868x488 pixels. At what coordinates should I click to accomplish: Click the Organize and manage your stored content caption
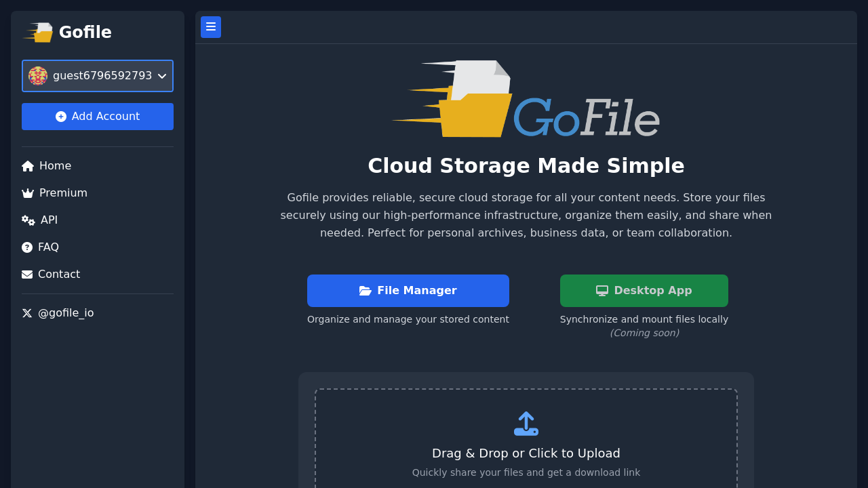pyautogui.click(x=408, y=319)
